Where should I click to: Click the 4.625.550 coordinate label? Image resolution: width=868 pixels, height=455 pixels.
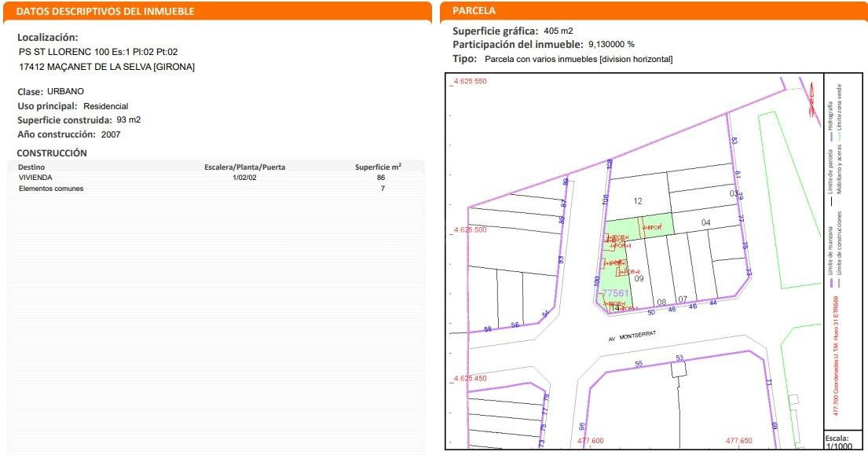[470, 82]
